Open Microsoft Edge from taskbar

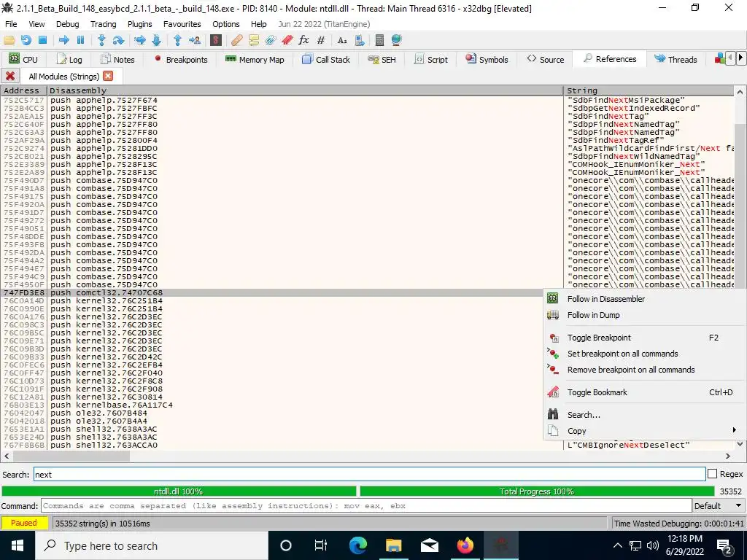click(357, 545)
